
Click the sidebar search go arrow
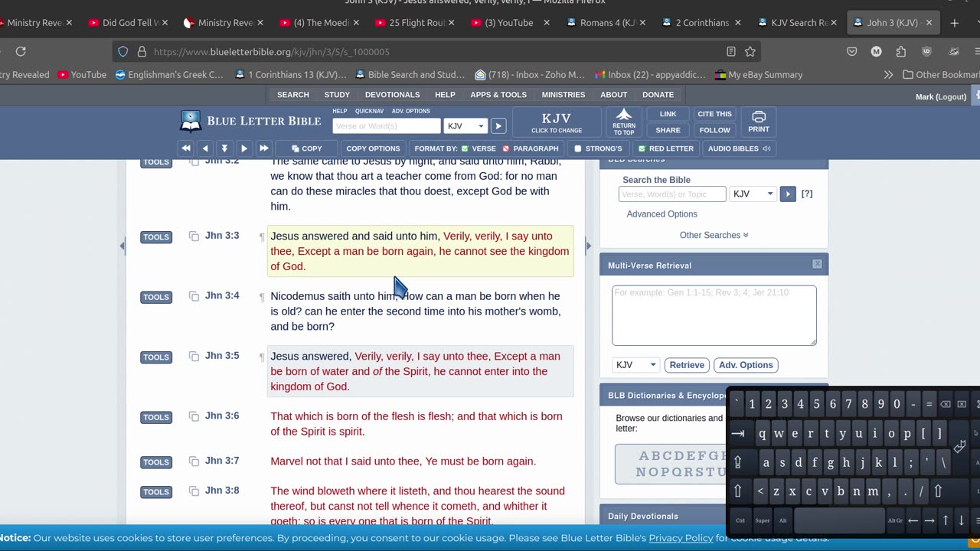click(787, 194)
